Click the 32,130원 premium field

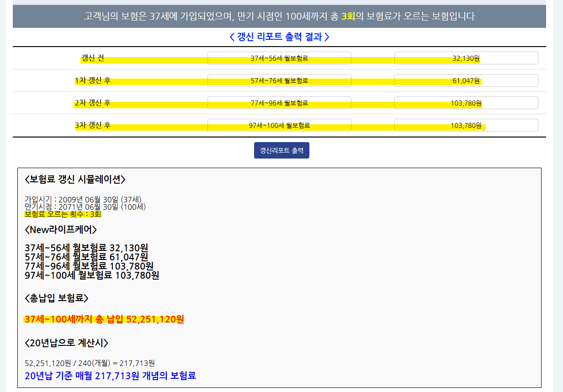click(x=466, y=58)
